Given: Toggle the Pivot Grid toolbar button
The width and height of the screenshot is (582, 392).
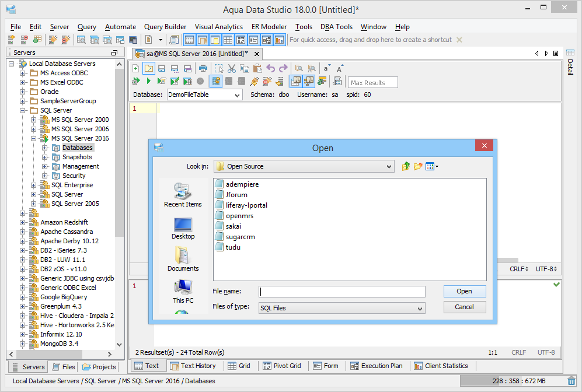Looking at the screenshot, I should pyautogui.click(x=241, y=39).
